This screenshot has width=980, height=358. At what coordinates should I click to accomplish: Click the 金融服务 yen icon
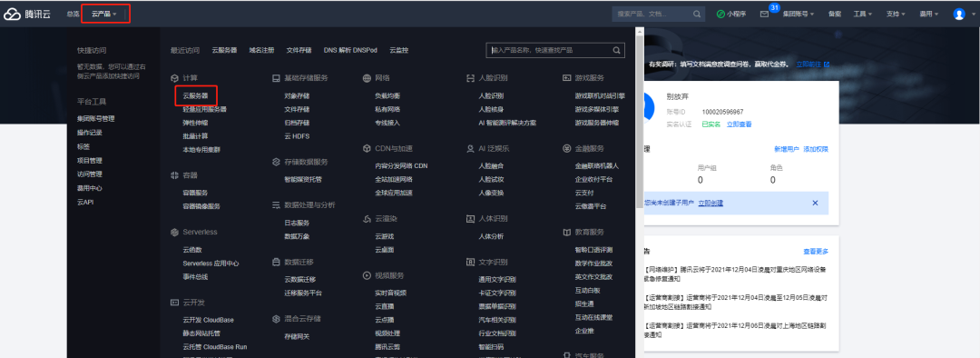(567, 149)
